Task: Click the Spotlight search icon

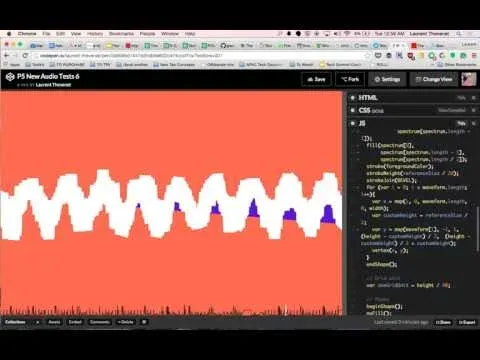Action: (459, 34)
